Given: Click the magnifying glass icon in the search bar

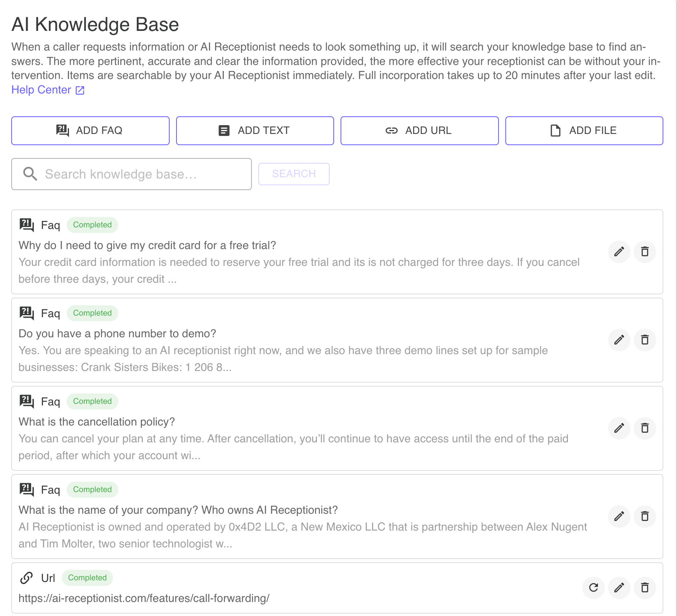Looking at the screenshot, I should point(30,174).
